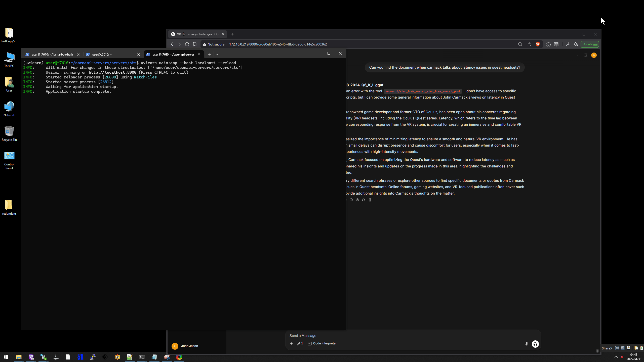Select the redundant folder on desktop
The width and height of the screenshot is (644, 362).
9,208
